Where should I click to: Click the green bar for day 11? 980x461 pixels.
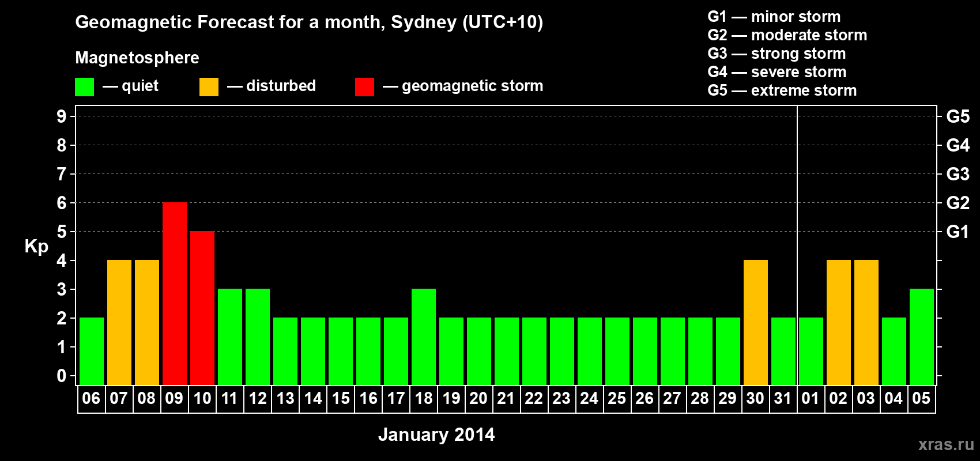pos(230,337)
